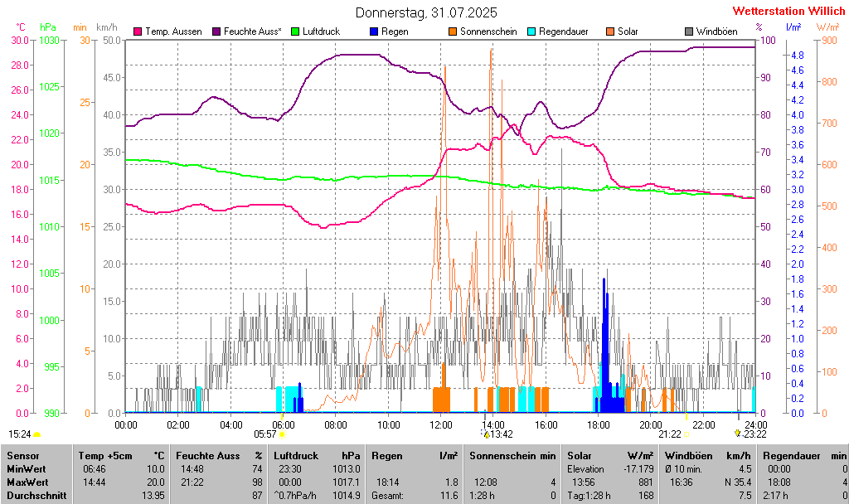Click the 'Luftdruck' table column header
Image resolution: width=849 pixels, height=504 pixels.
296,456
